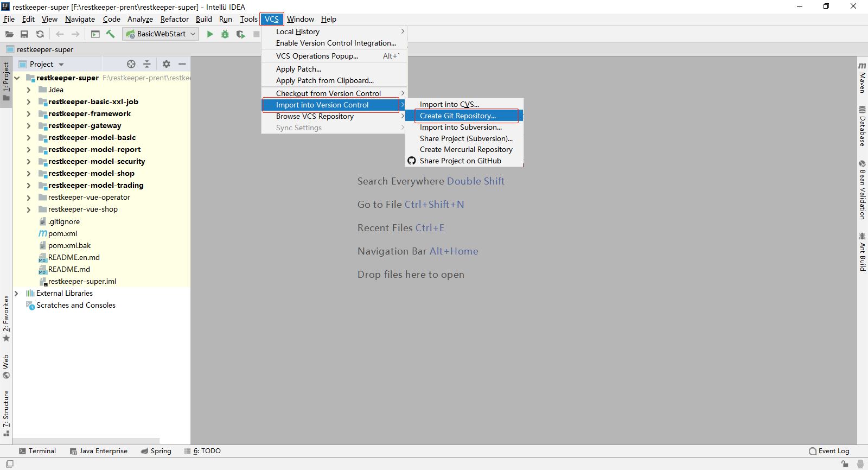This screenshot has width=868, height=470.
Task: Click the Run with Coverage icon
Action: (241, 34)
